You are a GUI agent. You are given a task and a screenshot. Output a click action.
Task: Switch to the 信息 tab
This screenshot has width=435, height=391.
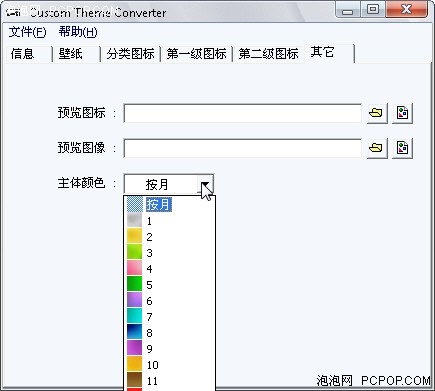(29, 54)
